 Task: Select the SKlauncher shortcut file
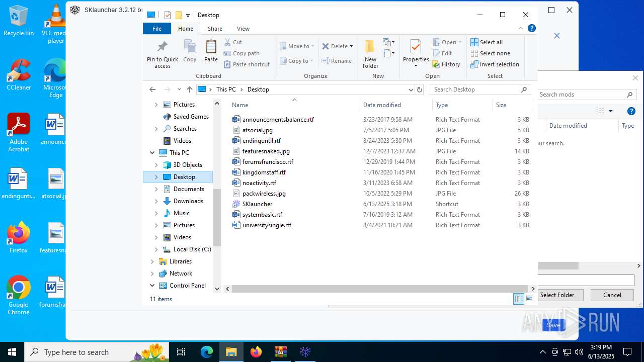(x=257, y=204)
